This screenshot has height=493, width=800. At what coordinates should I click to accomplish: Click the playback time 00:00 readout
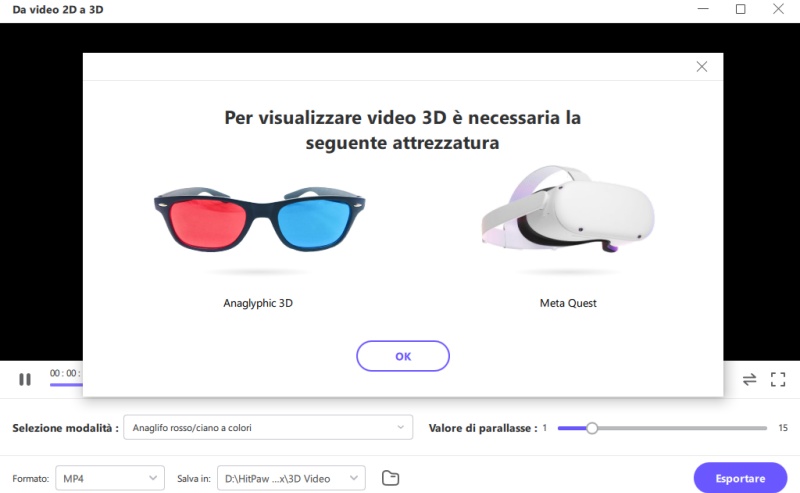click(65, 373)
